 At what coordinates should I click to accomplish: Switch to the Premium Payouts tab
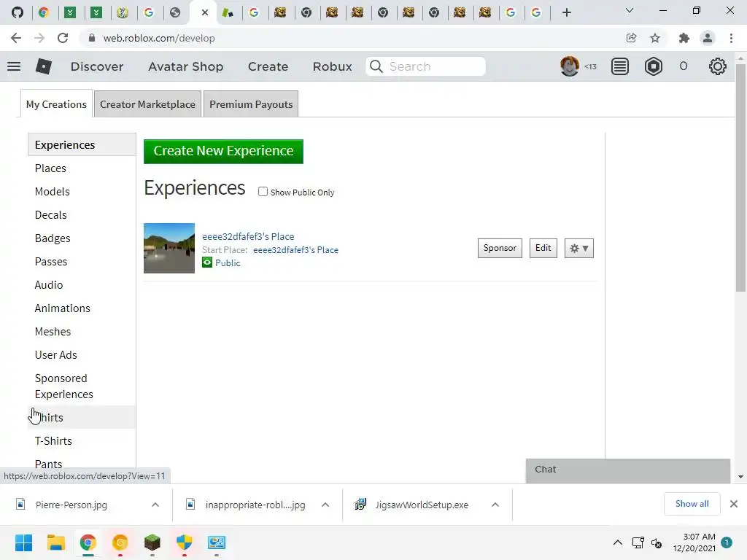(x=251, y=104)
